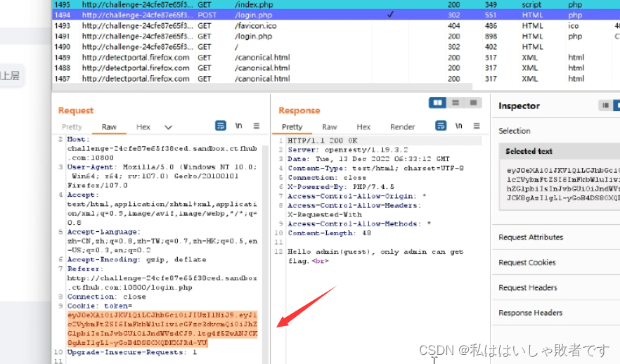The height and width of the screenshot is (364, 620).
Task: Show non-printable \n characters in Request panel
Action: pyautogui.click(x=239, y=126)
